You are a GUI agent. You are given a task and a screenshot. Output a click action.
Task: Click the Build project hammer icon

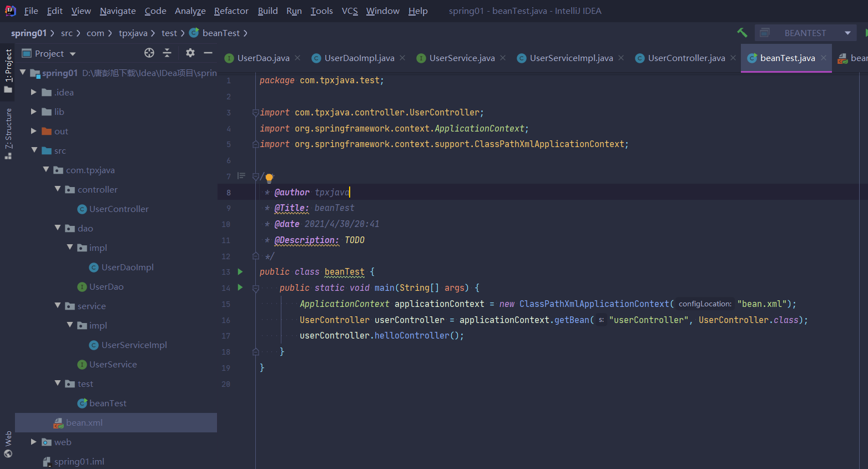pyautogui.click(x=742, y=33)
